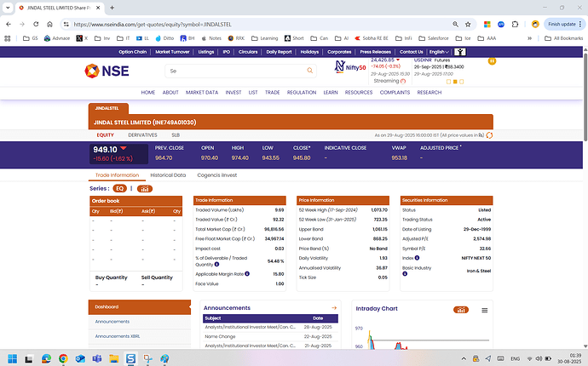
Task: Refresh quote data with orange refresh icon
Action: tap(489, 135)
